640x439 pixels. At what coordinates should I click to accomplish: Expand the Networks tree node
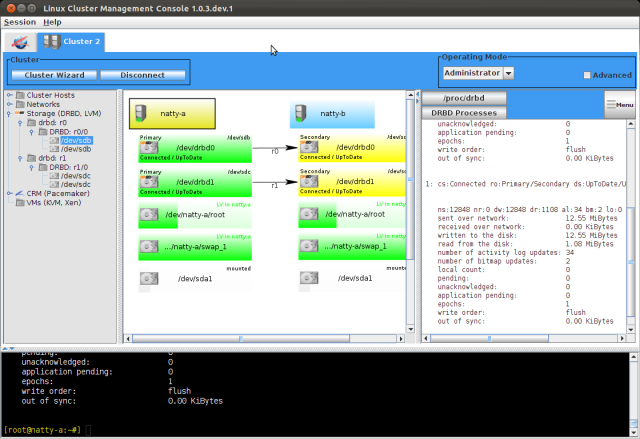point(9,104)
